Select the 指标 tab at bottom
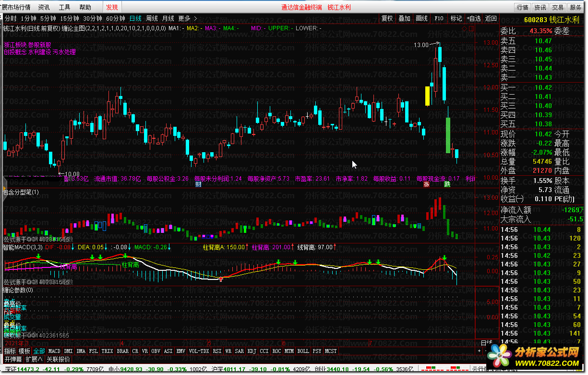The height and width of the screenshot is (375, 588). pyautogui.click(x=10, y=351)
